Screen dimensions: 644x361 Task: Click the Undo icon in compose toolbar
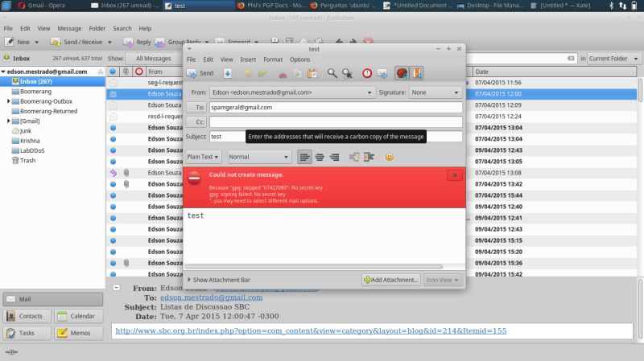point(248,73)
